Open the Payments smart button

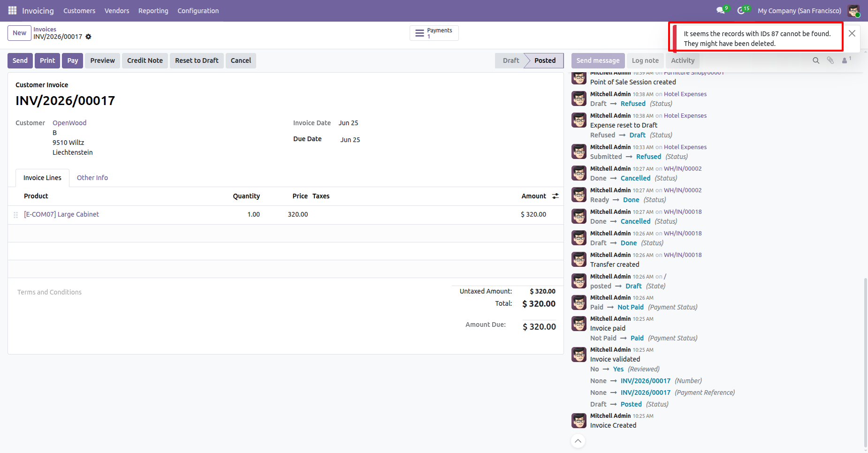(434, 33)
